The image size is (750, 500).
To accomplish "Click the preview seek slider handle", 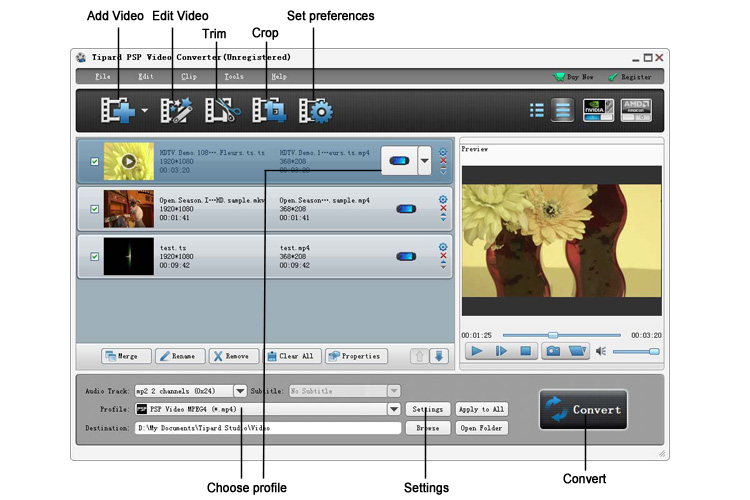I will coord(553,335).
